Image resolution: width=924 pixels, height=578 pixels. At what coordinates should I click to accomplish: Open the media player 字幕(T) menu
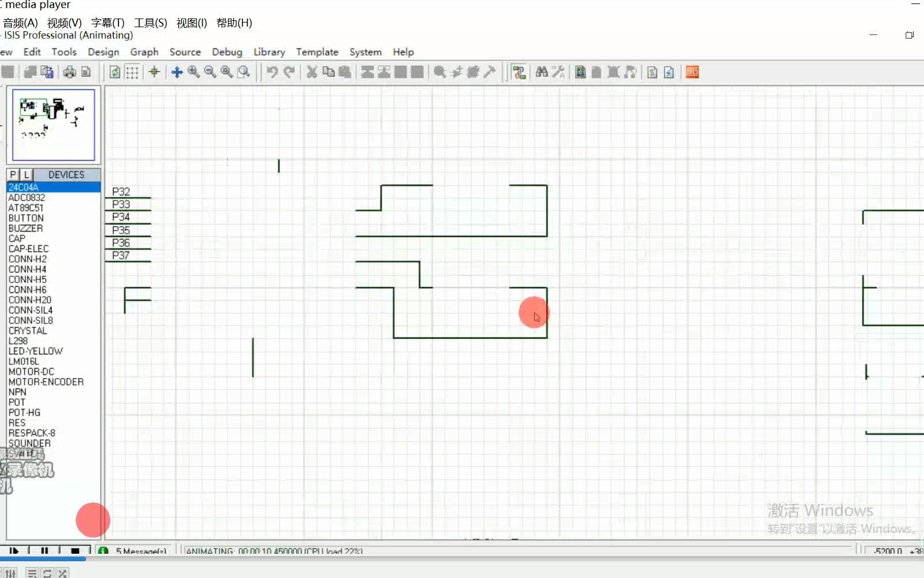pos(108,23)
